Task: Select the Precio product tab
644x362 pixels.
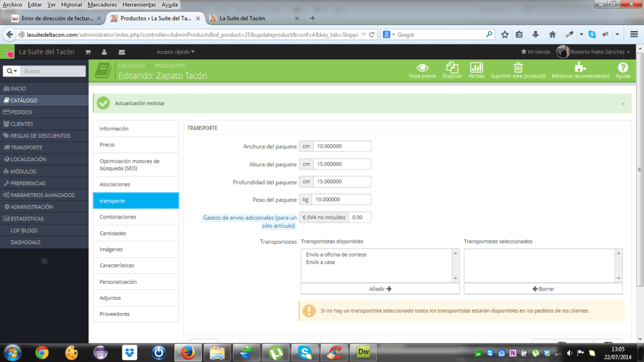Action: (x=136, y=145)
